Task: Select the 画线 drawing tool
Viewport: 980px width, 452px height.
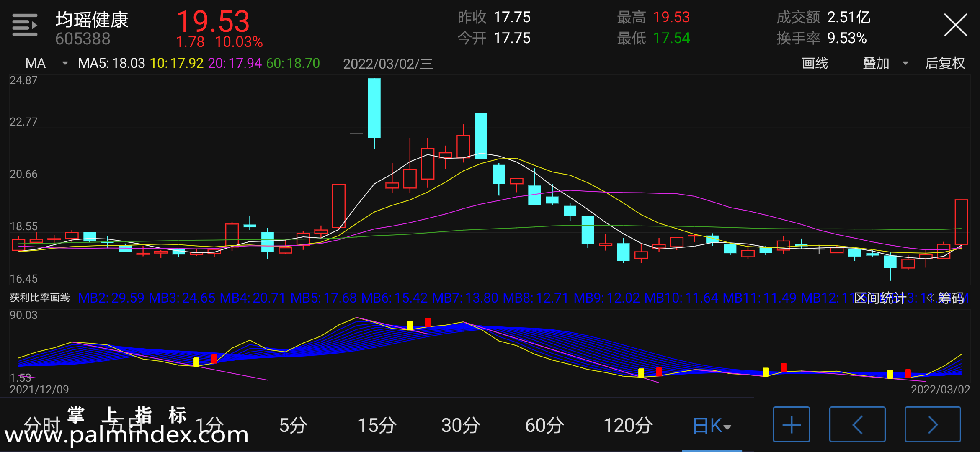Action: tap(815, 63)
